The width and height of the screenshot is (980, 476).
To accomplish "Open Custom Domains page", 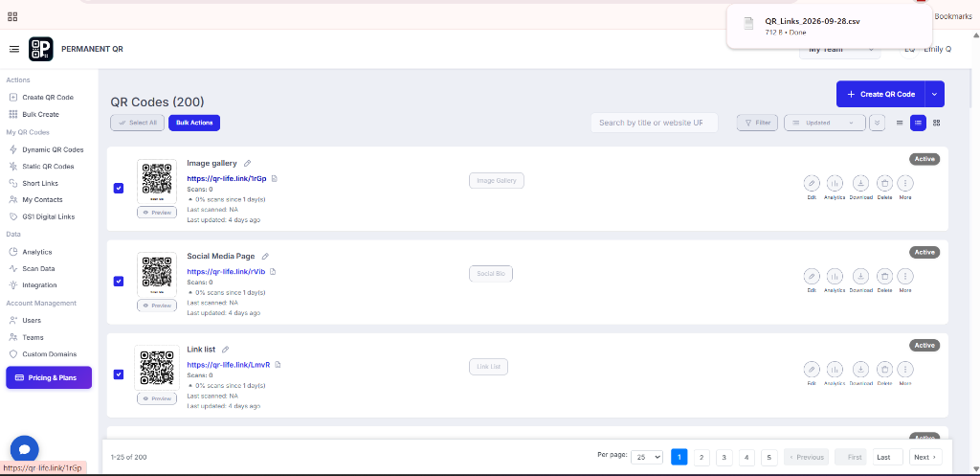I will click(42, 354).
